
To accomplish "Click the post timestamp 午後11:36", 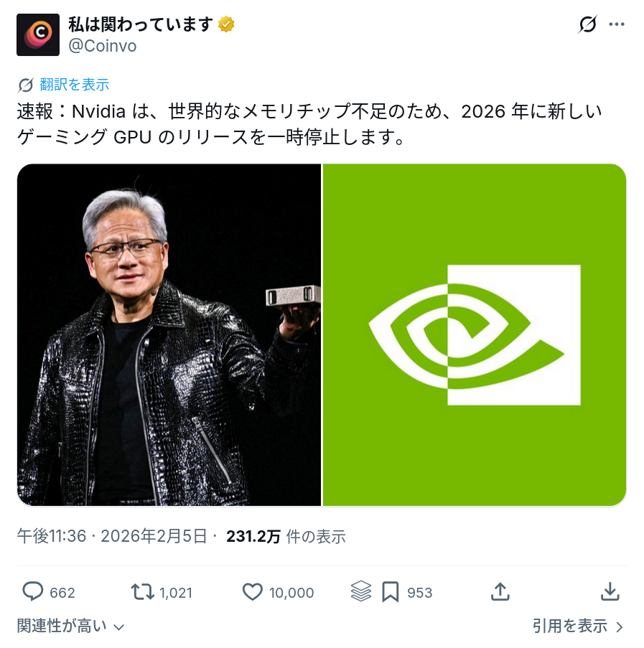I will point(51,537).
